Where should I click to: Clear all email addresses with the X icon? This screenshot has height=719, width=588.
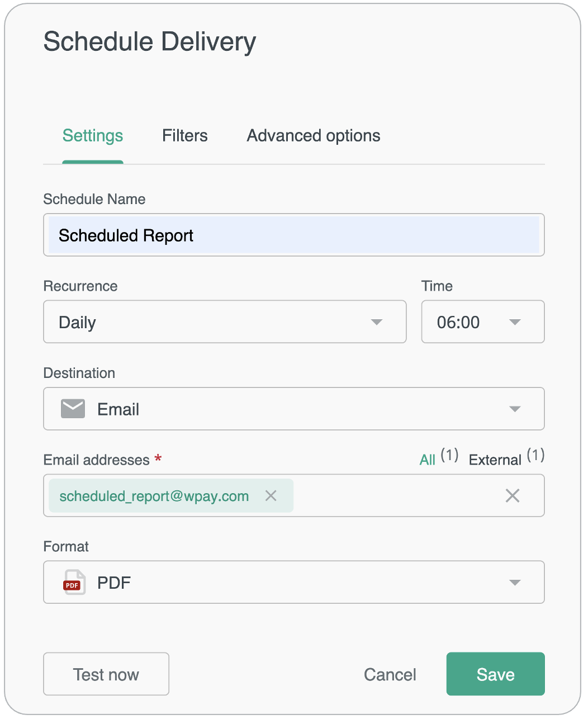tap(513, 495)
